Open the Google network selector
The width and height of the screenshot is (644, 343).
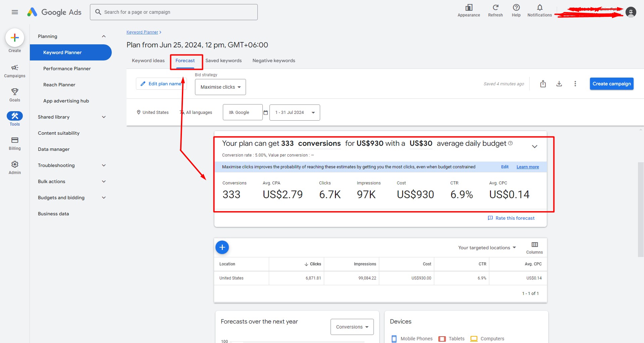click(x=243, y=113)
